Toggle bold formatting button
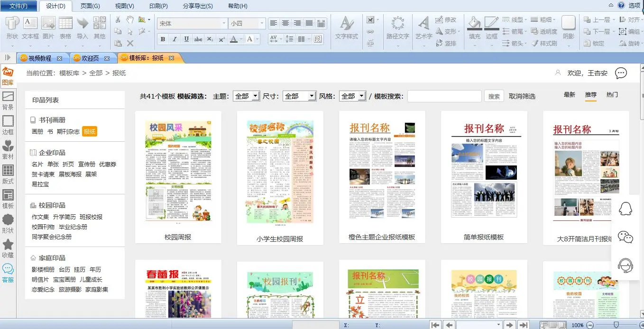The image size is (644, 329). pyautogui.click(x=163, y=39)
